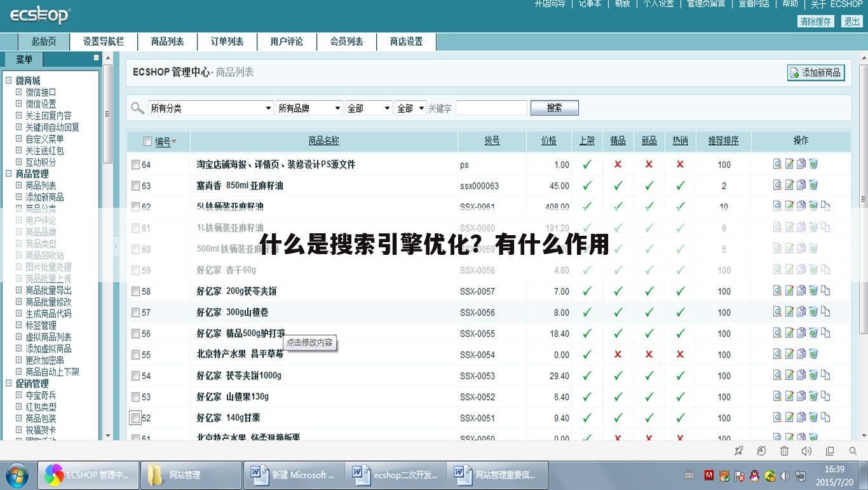Toggle 上架 status for 北京特产水果 昌平草莓
This screenshot has height=490, width=868.
(586, 355)
